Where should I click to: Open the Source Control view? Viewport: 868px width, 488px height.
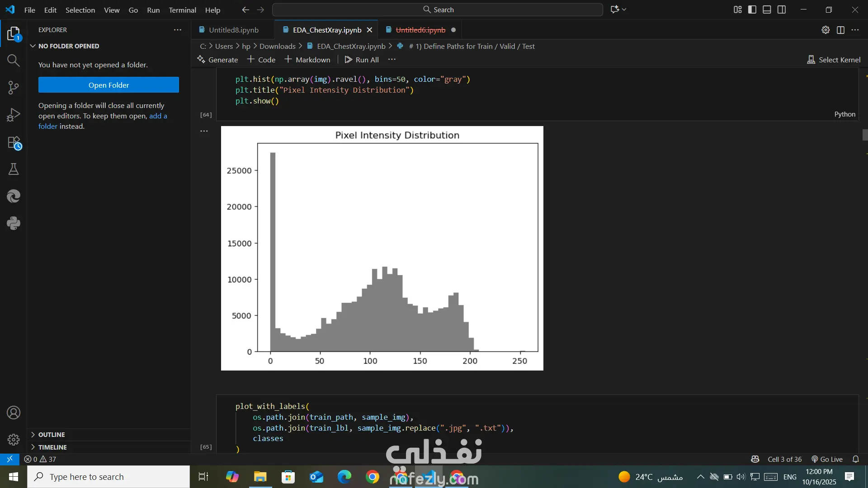coord(14,87)
